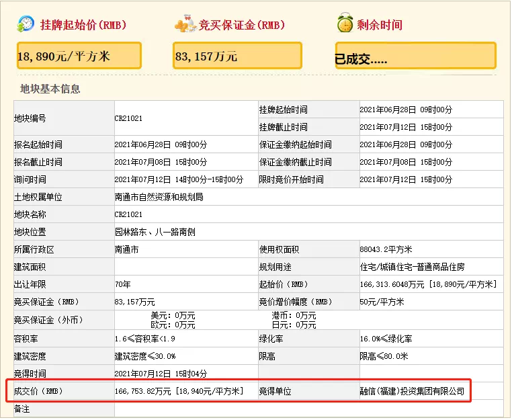Click the 地块基本信息 section title
Viewport: 512px width, 420px height.
pyautogui.click(x=50, y=89)
